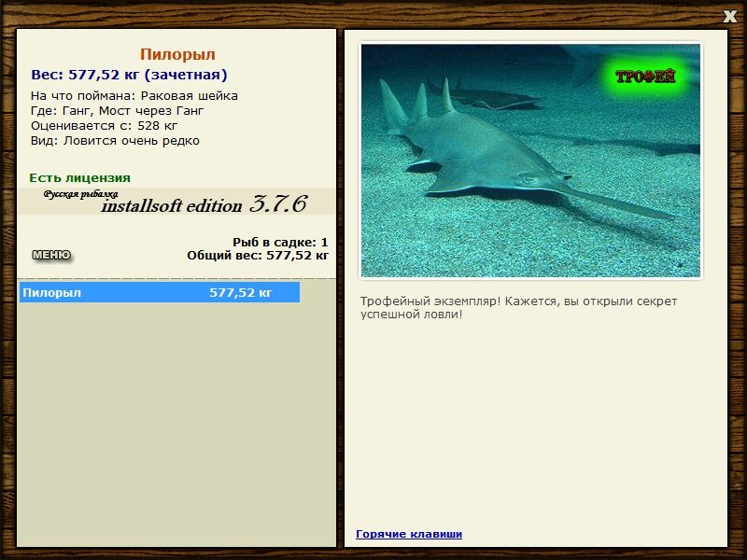
Task: Click the Оценивается с: 528 кг line
Action: click(105, 126)
